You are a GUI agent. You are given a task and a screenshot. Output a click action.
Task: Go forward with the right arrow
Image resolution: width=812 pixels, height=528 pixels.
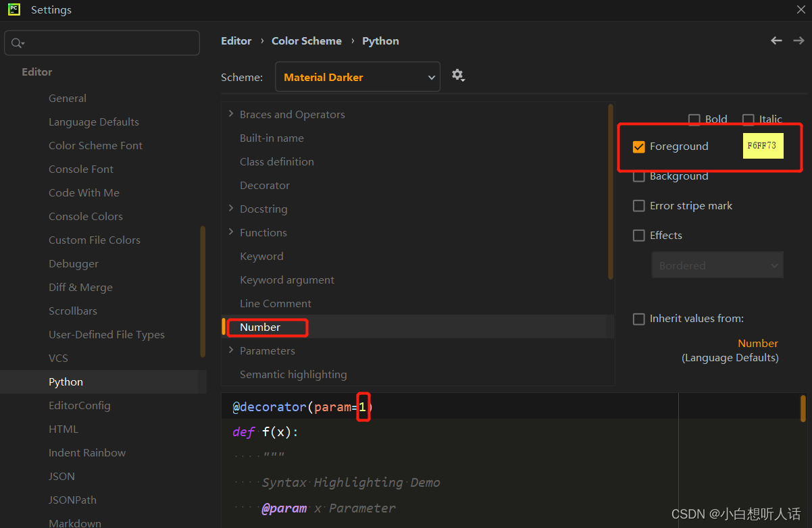[x=798, y=41]
